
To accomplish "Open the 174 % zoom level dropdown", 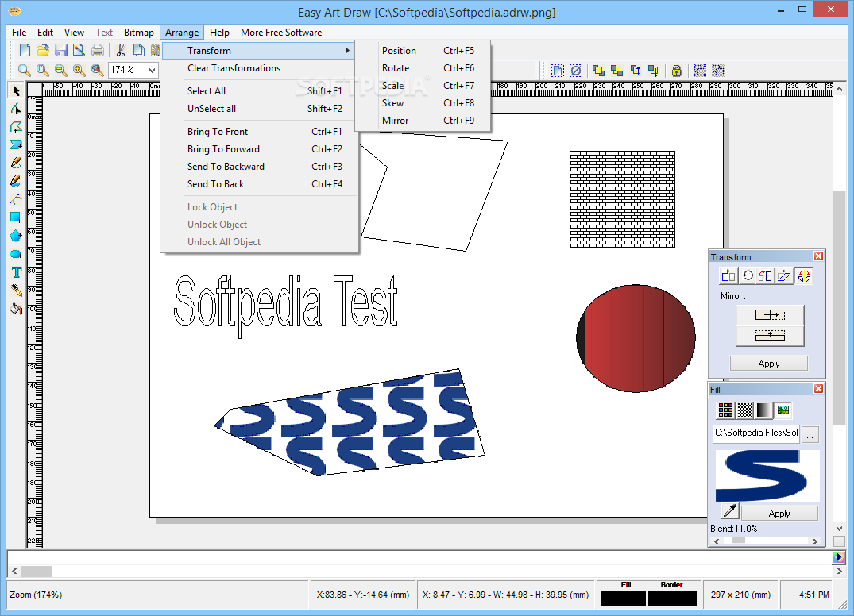I will 152,70.
